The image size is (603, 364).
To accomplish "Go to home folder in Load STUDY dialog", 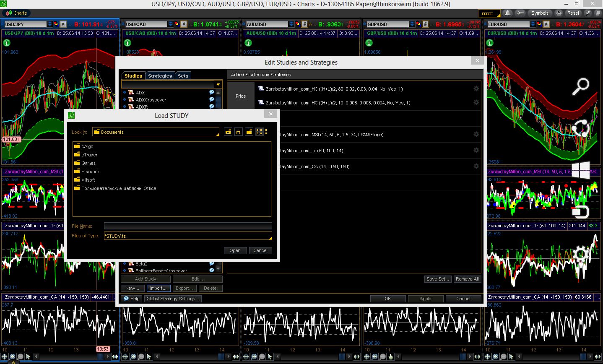I will (239, 132).
